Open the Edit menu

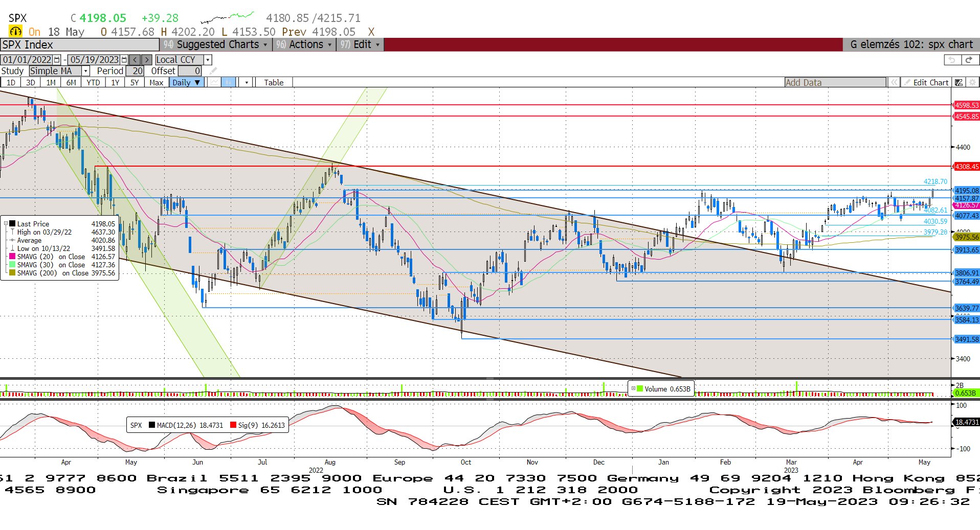(360, 44)
